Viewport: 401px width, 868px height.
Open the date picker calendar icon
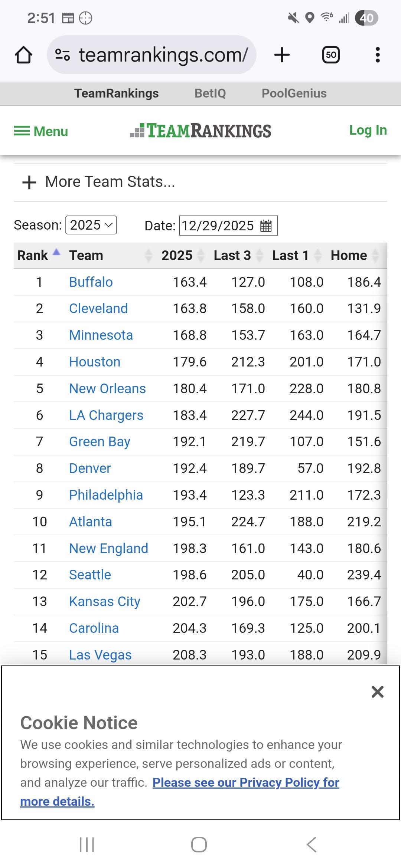point(266,226)
